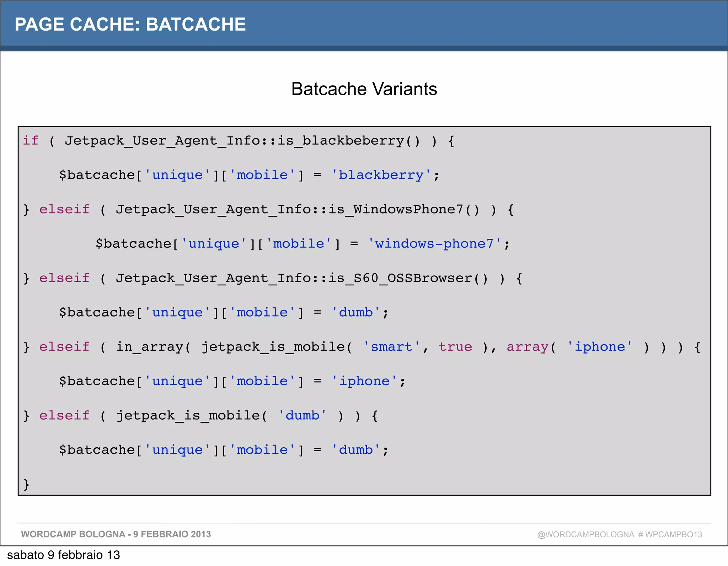Click the is_WindowsPhone7() condition line

[268, 209]
